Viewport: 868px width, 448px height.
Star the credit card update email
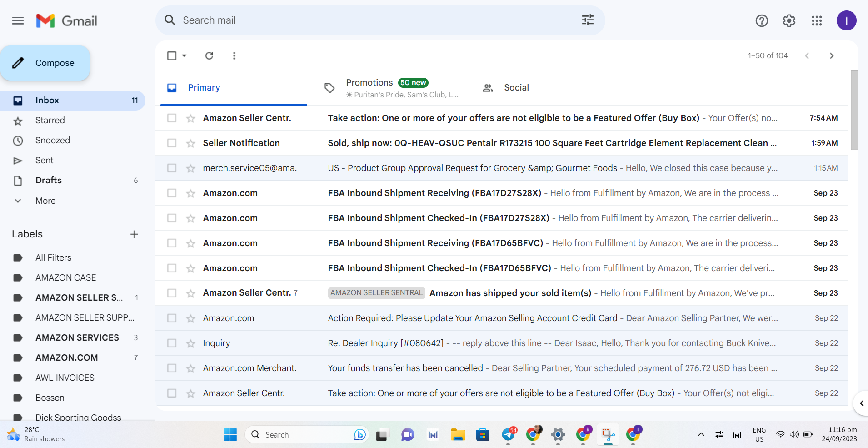tap(191, 318)
